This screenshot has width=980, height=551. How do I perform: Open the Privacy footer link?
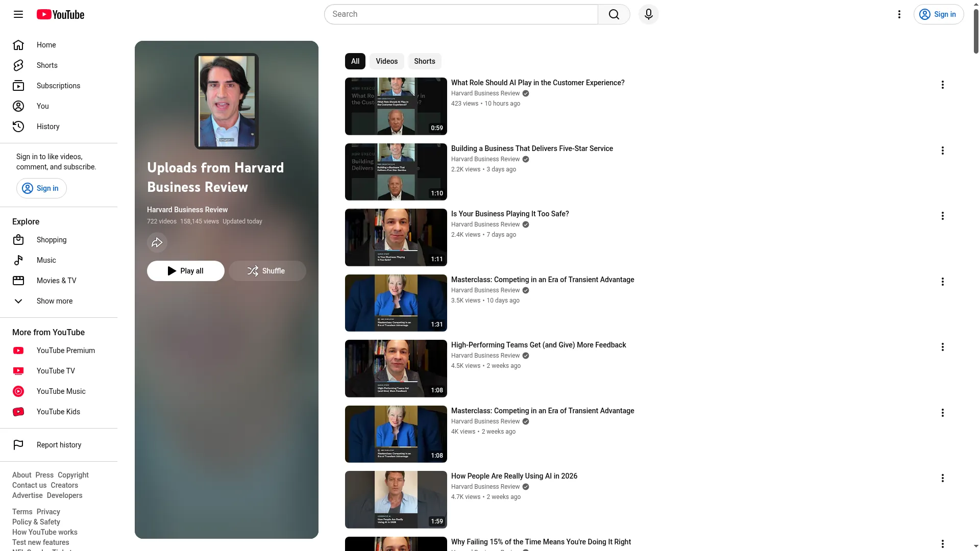pyautogui.click(x=48, y=512)
